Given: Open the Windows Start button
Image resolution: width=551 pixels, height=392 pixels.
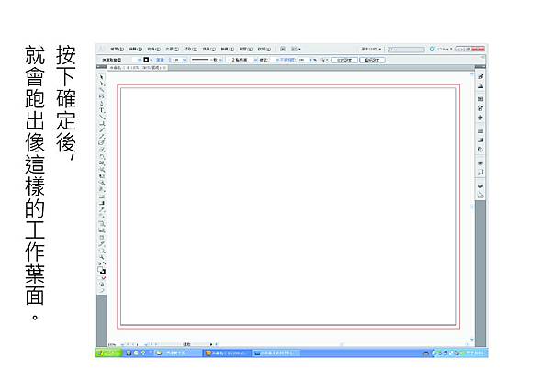Looking at the screenshot, I should click(x=107, y=353).
